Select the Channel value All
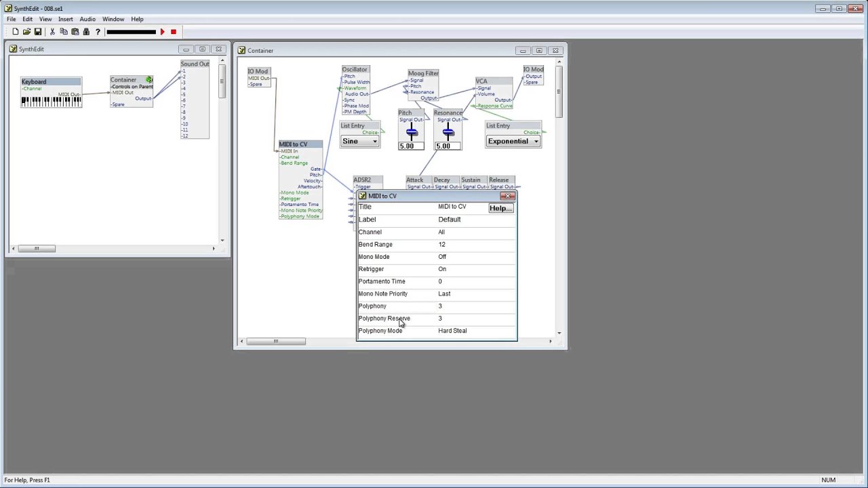Viewport: 868px width, 488px height. point(441,232)
